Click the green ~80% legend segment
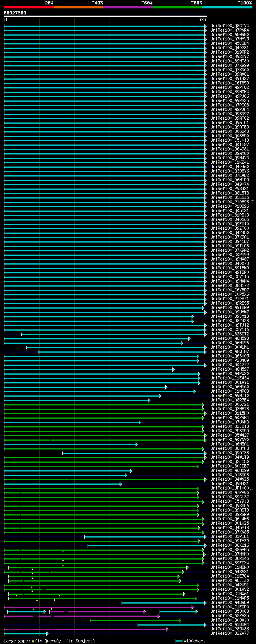This screenshot has width=256, height=644. [x=178, y=7]
